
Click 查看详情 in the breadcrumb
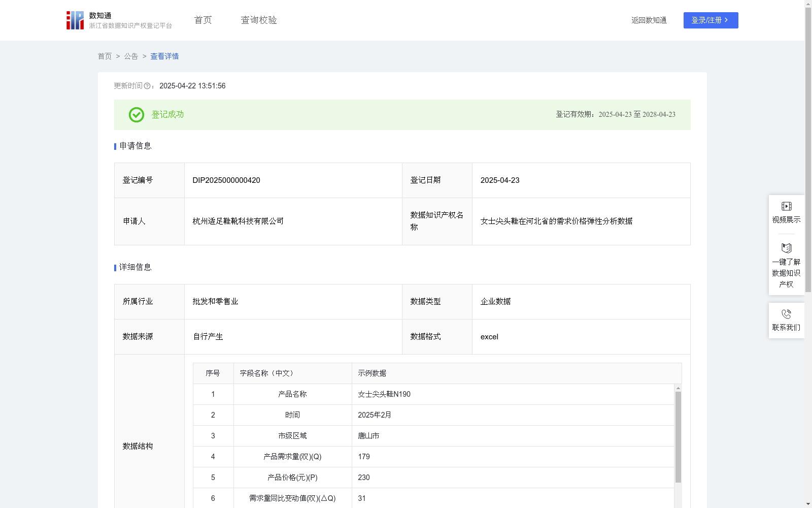pos(164,56)
